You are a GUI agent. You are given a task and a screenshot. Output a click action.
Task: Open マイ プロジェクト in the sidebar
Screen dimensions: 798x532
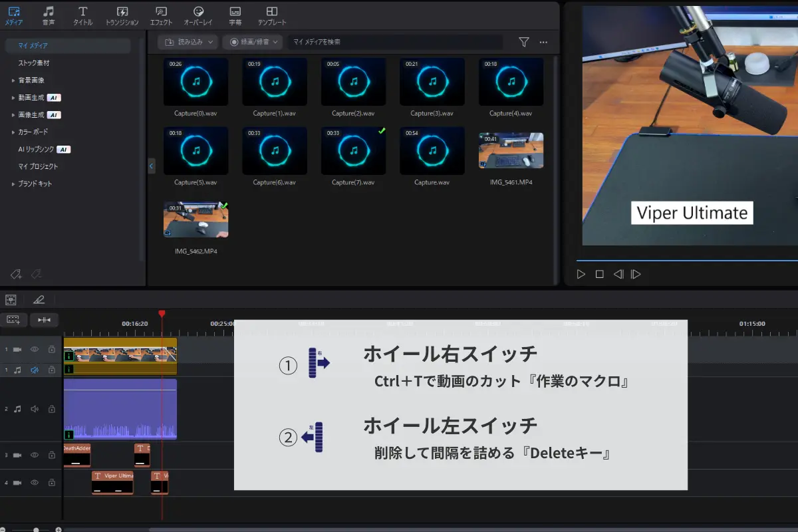point(38,166)
